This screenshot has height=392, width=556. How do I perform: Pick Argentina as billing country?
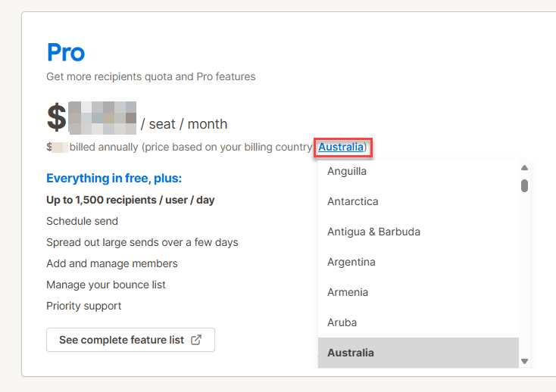tap(351, 262)
